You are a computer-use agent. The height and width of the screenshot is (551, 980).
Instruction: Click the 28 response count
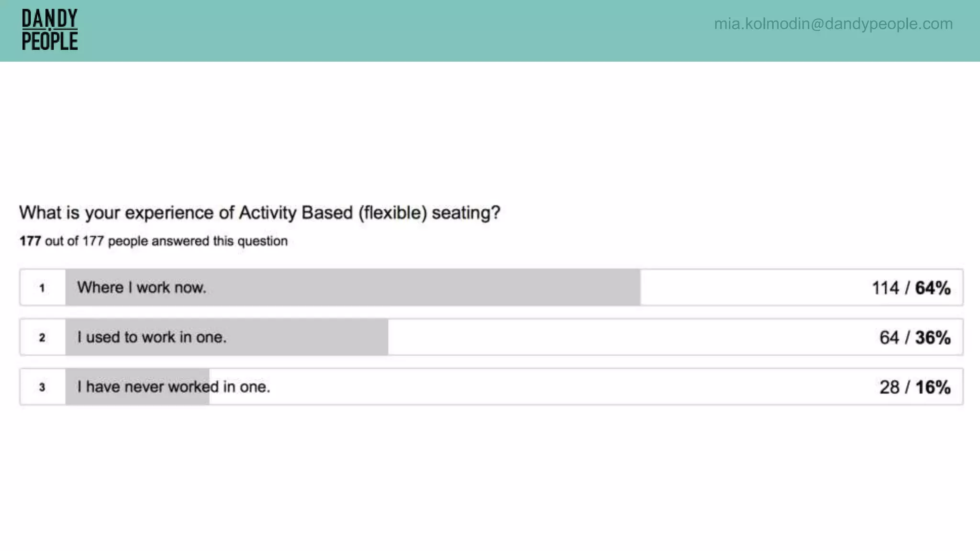[889, 387]
